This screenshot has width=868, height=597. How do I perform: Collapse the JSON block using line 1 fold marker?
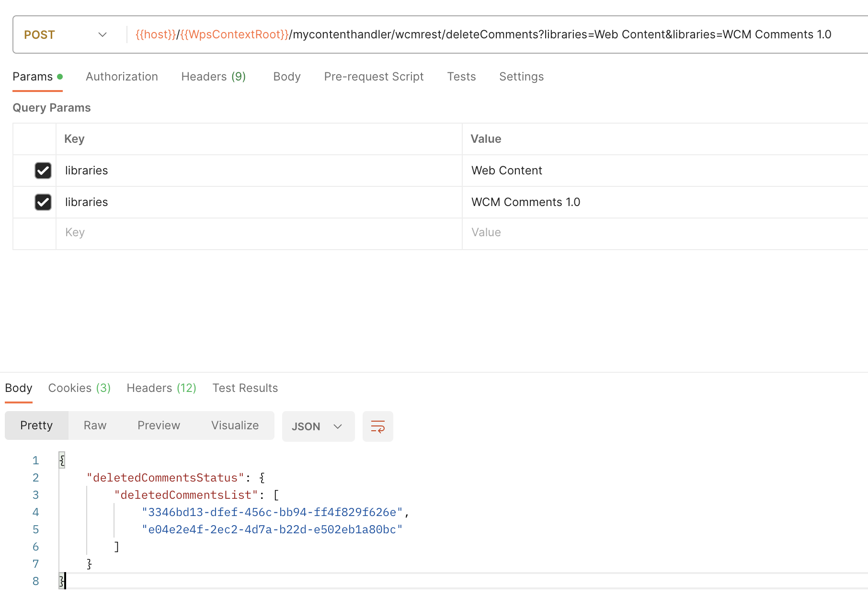62,460
